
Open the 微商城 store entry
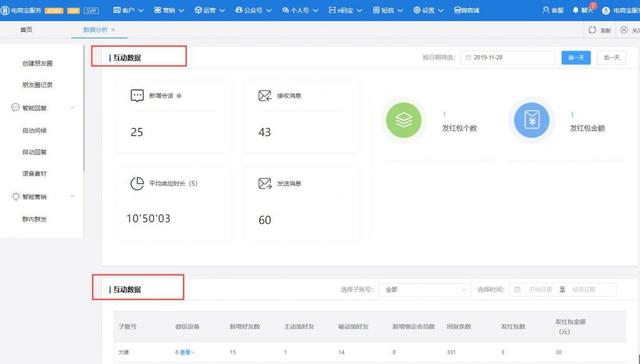pos(467,10)
